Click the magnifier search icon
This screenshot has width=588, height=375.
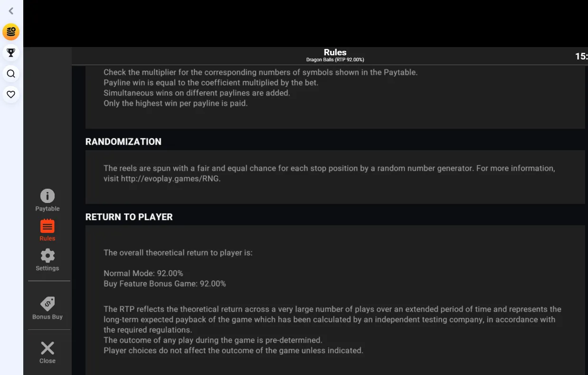coord(11,74)
